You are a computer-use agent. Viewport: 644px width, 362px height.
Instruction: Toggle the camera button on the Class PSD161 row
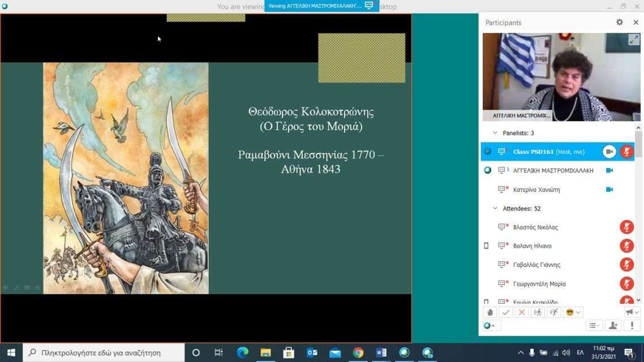coord(609,152)
